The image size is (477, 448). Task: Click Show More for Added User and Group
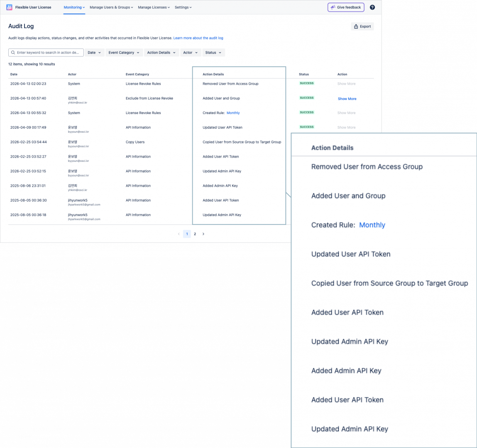coord(347,99)
